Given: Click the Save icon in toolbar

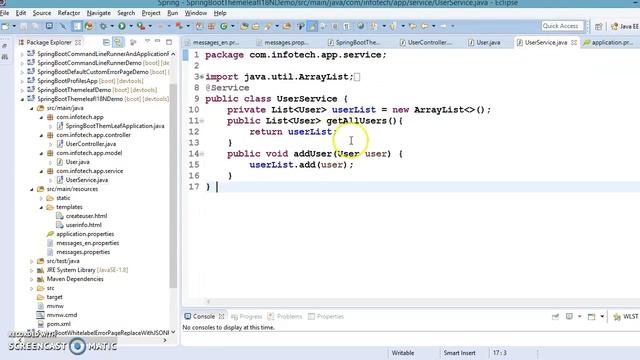Looking at the screenshot, I should coord(24,26).
